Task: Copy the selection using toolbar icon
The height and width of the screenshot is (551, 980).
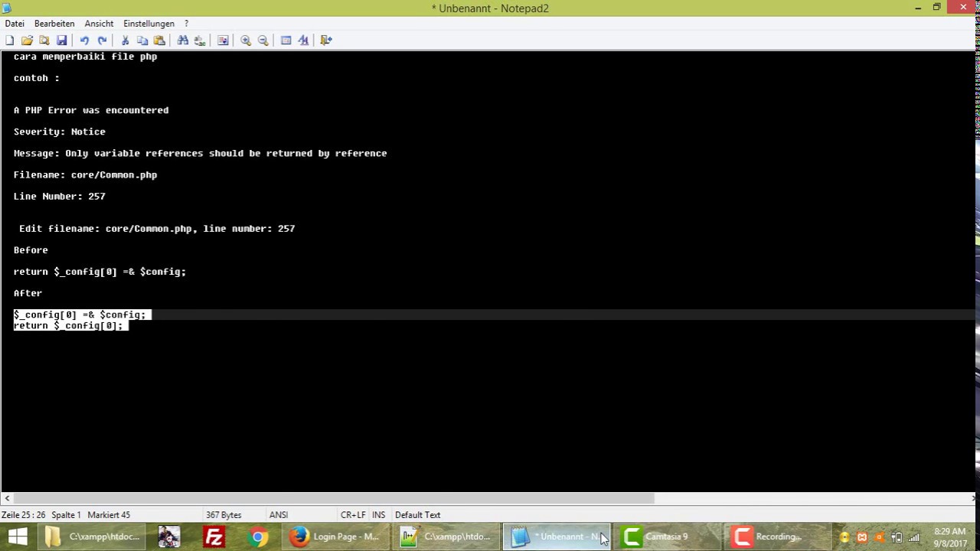Action: [x=142, y=41]
